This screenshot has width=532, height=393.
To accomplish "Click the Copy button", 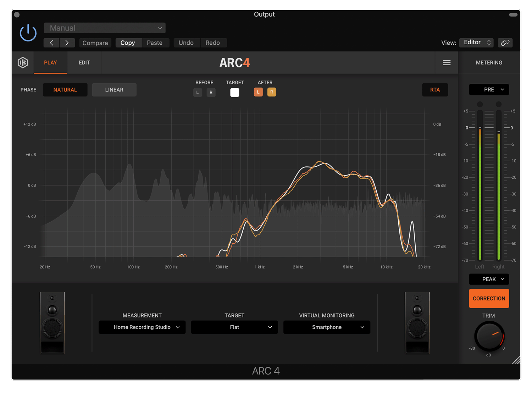I will [x=128, y=43].
